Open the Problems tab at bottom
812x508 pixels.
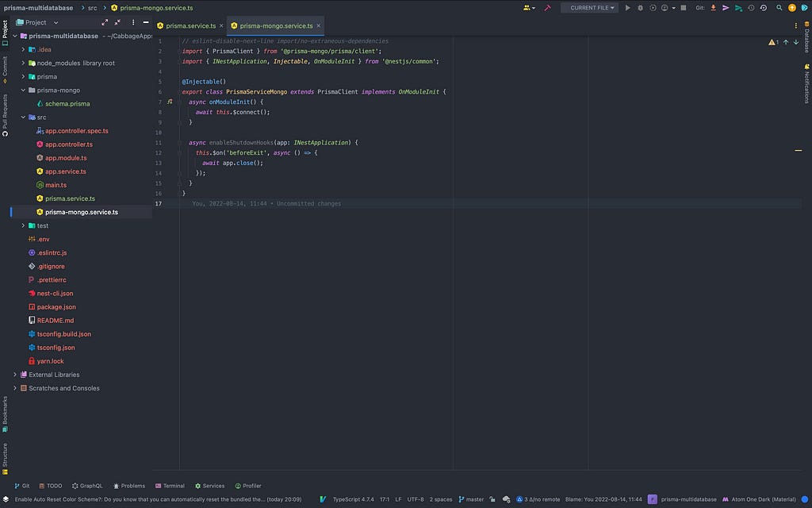coord(129,486)
